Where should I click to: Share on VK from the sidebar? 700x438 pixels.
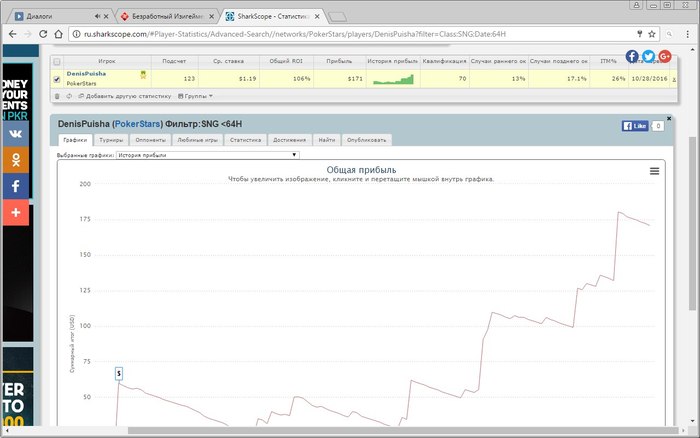(x=16, y=133)
